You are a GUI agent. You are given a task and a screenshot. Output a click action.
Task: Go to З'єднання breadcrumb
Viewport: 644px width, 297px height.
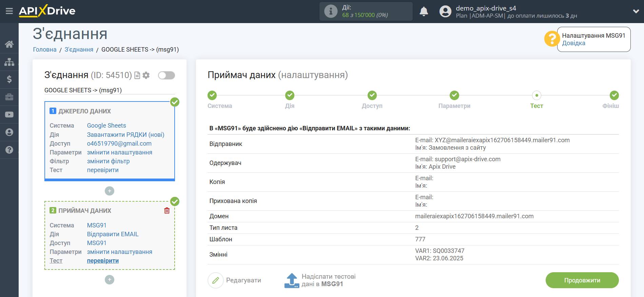[x=79, y=50]
